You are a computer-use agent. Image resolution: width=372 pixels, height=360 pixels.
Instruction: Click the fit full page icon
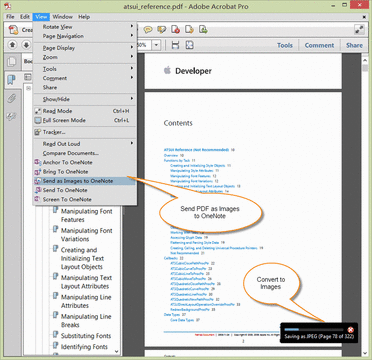pos(189,45)
